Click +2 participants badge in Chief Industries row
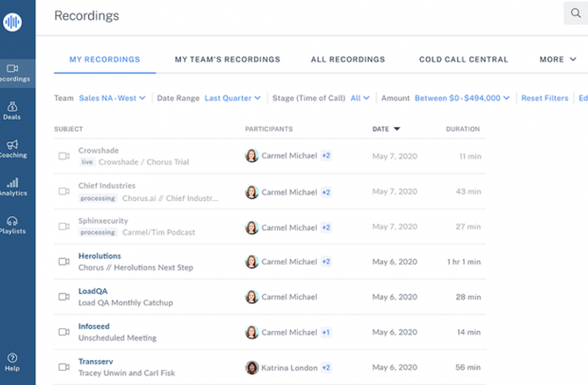The image size is (588, 385). point(326,192)
